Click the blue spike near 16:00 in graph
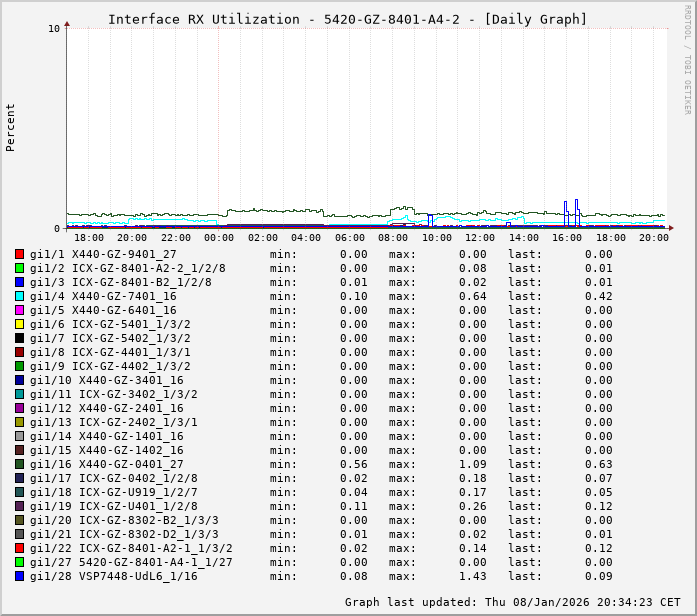The height and width of the screenshot is (616, 697). 565,208
